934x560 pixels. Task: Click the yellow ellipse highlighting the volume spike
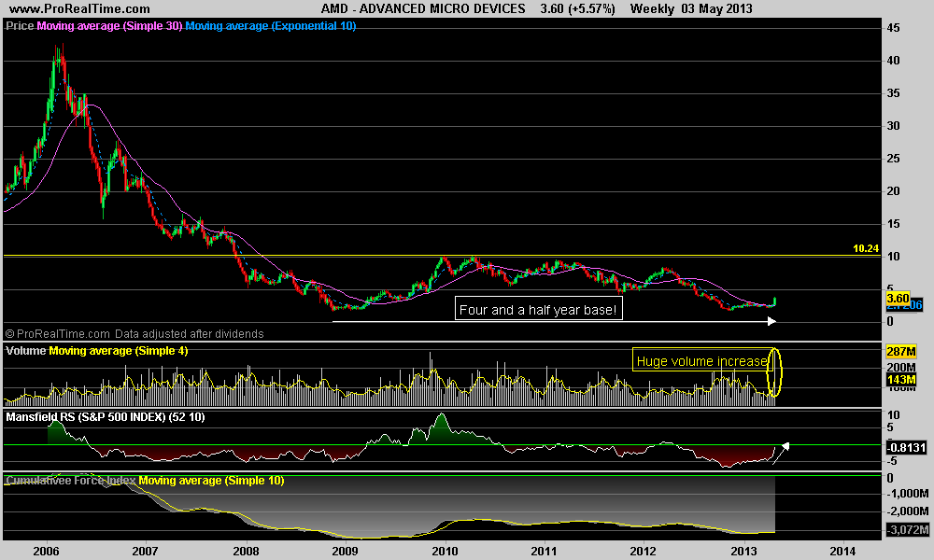(x=774, y=370)
